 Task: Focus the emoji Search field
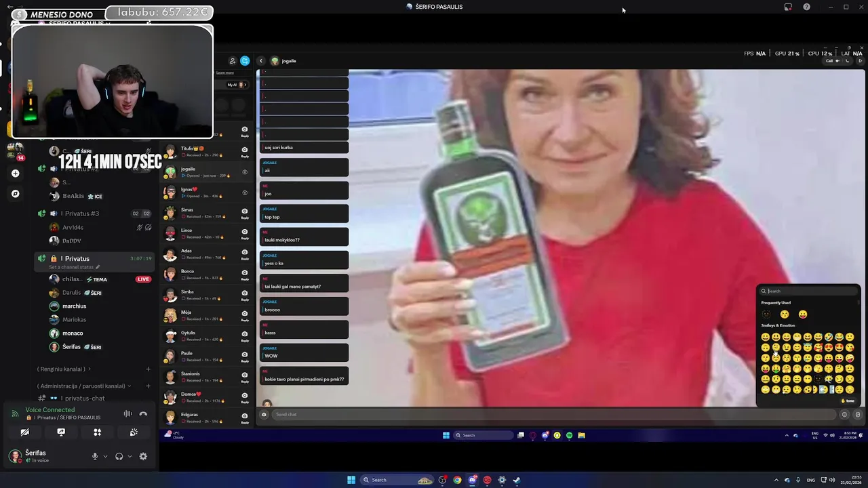808,291
